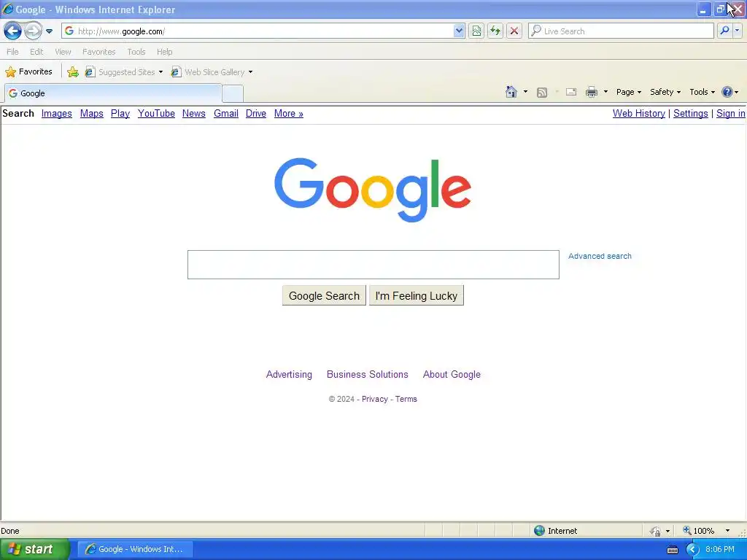Expand the Print options dropdown arrow
747x560 pixels.
pos(605,92)
